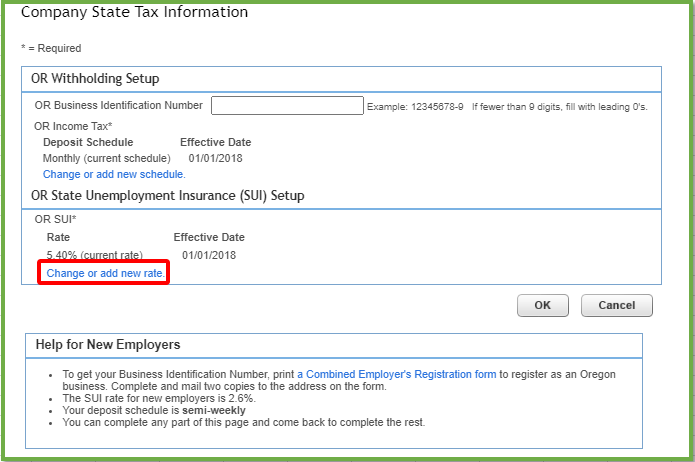This screenshot has width=695, height=462.
Task: Select the Deposit Schedule column heading
Action: (88, 142)
